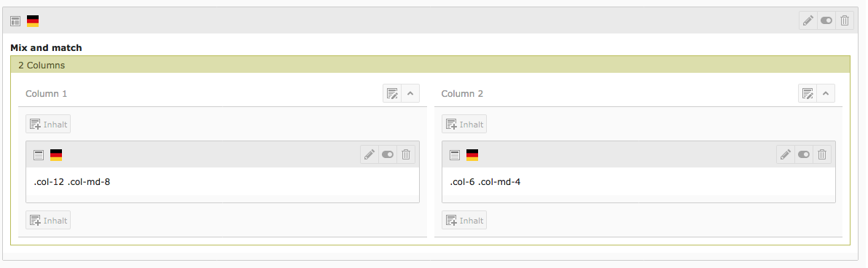Delete the .col-12 .col-md-8 element
Image resolution: width=868 pixels, height=268 pixels.
(x=406, y=154)
